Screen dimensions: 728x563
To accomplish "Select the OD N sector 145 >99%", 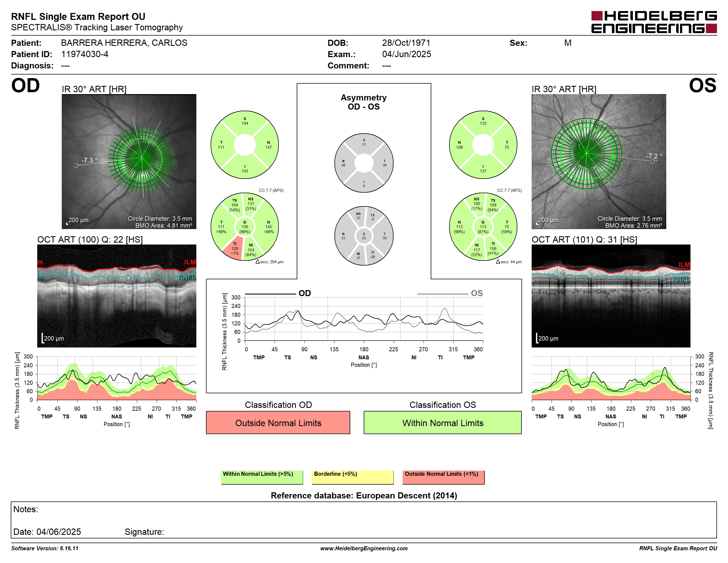I will click(269, 227).
